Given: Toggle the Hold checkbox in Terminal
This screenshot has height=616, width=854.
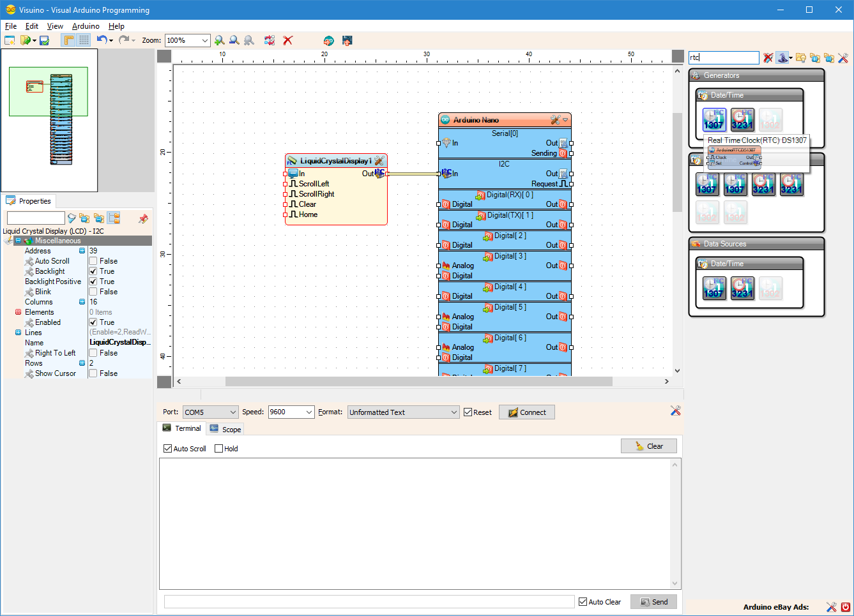Looking at the screenshot, I should [219, 449].
